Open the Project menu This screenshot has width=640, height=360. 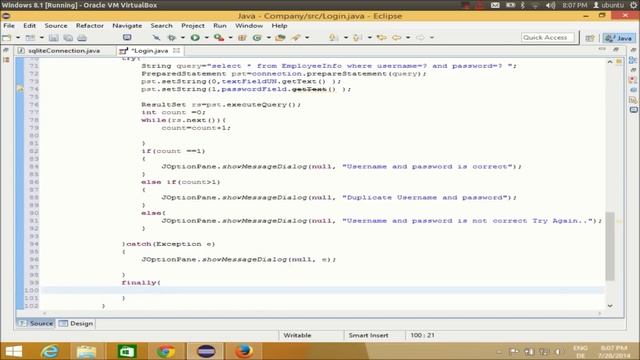(193, 25)
